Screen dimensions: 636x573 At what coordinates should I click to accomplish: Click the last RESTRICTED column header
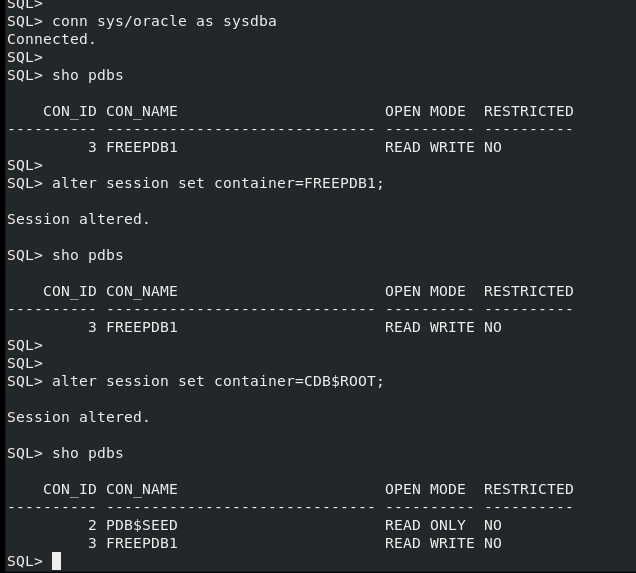(529, 489)
